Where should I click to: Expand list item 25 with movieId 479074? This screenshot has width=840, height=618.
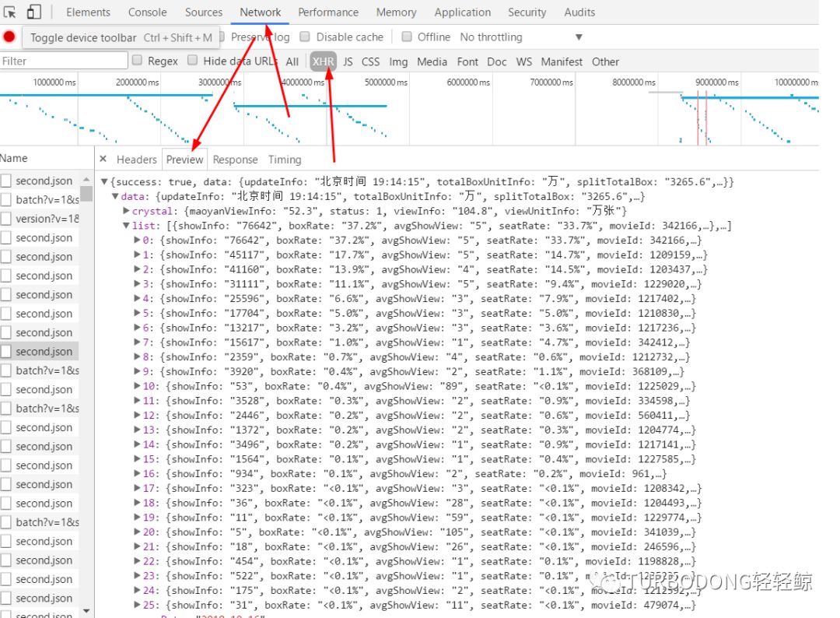tap(137, 605)
